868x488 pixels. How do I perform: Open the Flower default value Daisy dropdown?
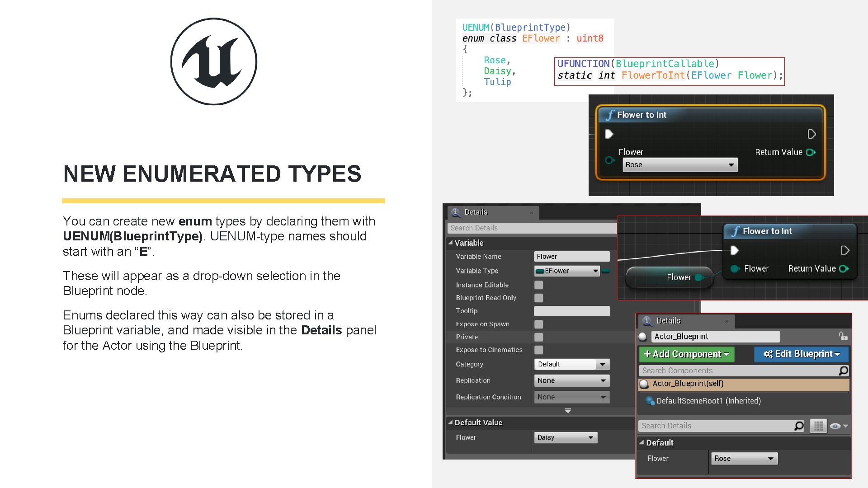pyautogui.click(x=566, y=437)
